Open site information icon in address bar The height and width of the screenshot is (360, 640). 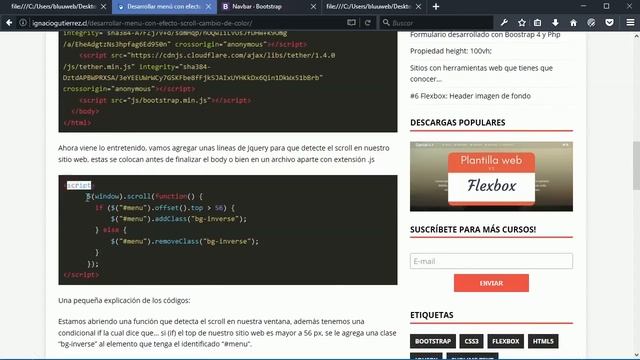point(23,23)
